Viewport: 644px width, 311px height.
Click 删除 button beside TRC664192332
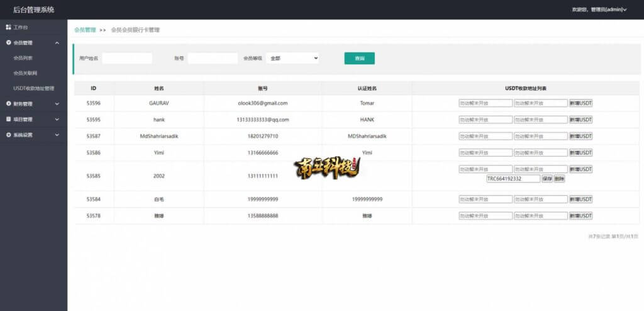coord(559,179)
